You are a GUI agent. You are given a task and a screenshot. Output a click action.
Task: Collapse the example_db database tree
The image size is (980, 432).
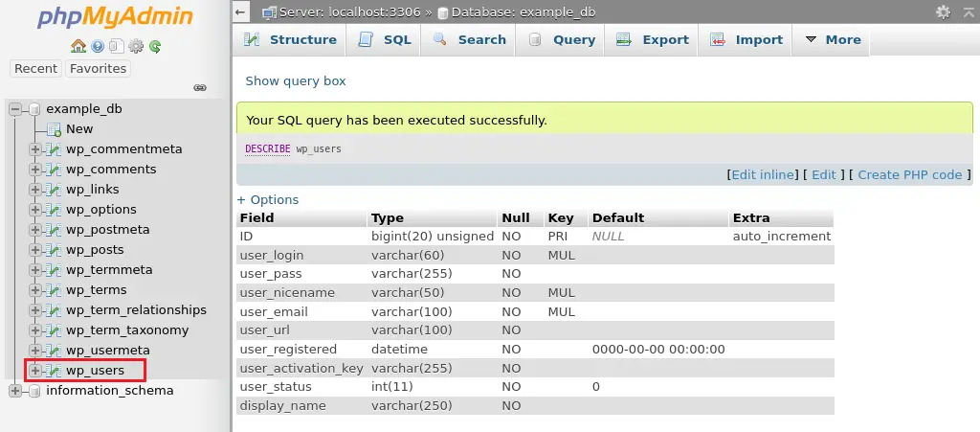pos(15,109)
